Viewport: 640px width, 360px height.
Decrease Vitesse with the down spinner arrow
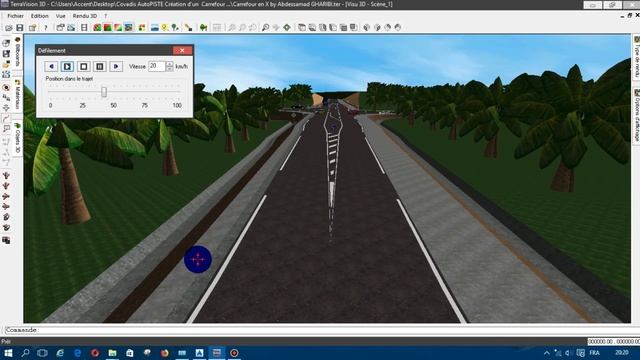(x=170, y=69)
